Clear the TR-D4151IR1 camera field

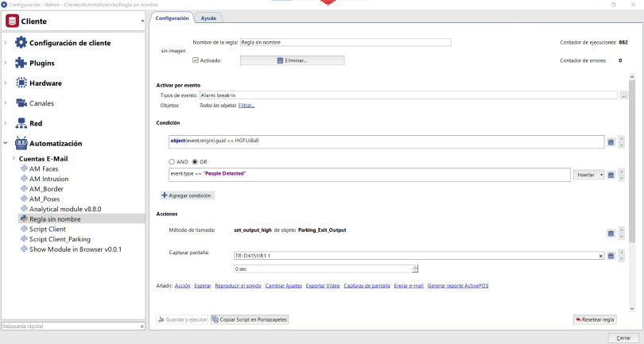(601, 256)
